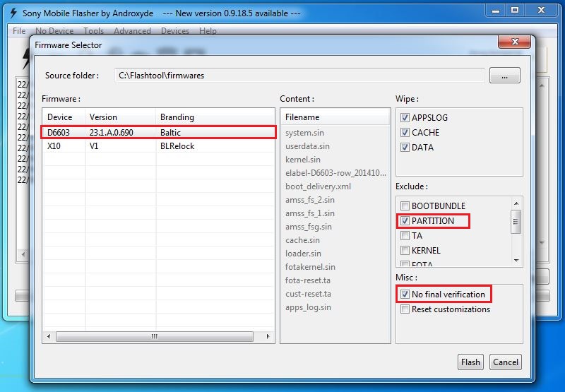Select amss_fs_2.sin file entry

tap(310, 200)
